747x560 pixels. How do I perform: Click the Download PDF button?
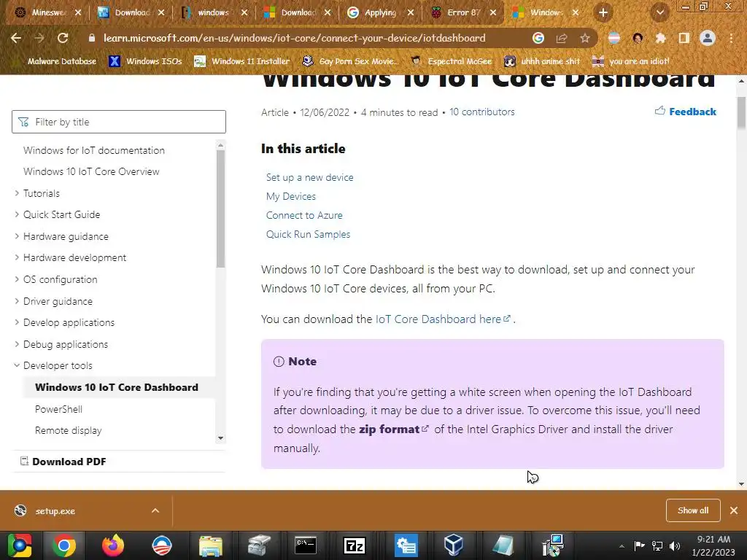pos(63,462)
